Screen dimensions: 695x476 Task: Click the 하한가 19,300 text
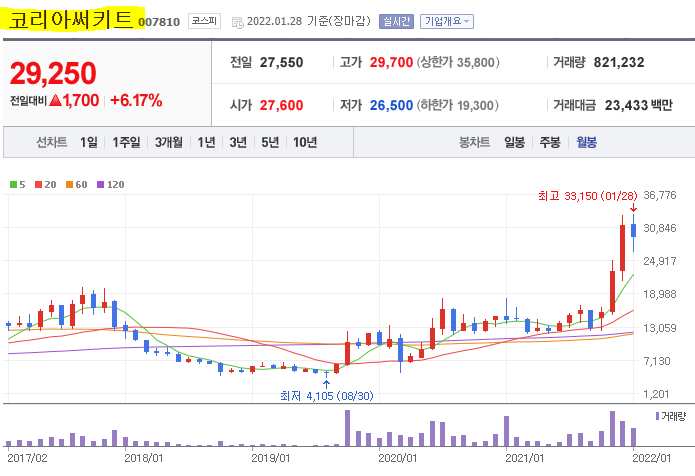[457, 105]
